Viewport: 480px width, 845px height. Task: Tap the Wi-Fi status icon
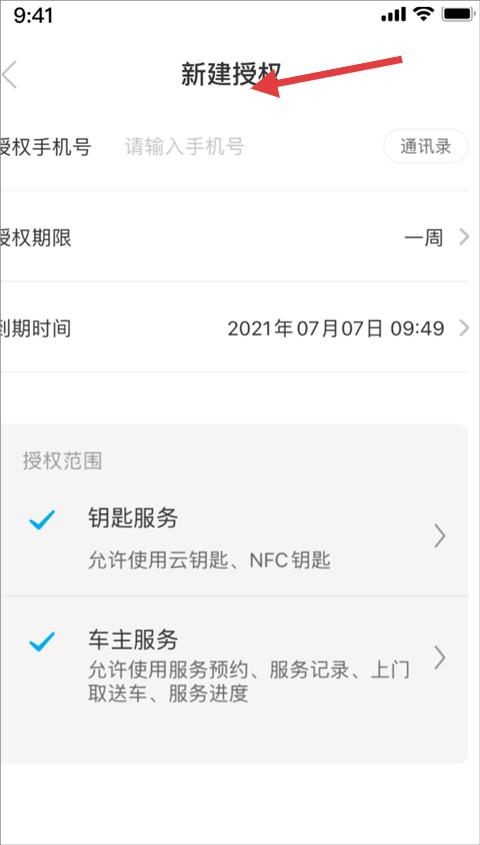(425, 15)
